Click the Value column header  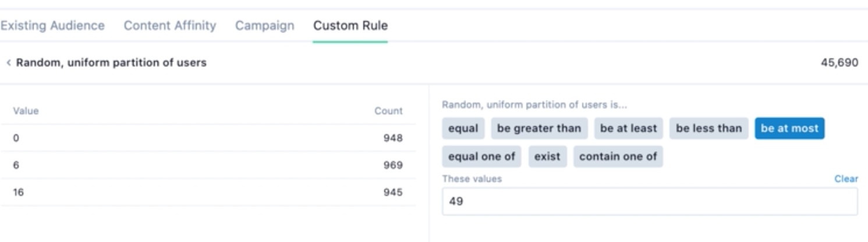coord(26,111)
